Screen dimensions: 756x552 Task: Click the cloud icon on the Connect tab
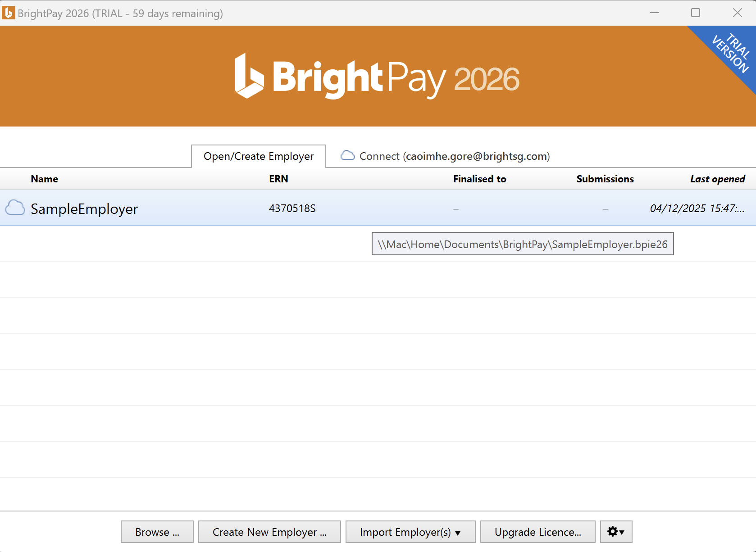click(x=347, y=156)
